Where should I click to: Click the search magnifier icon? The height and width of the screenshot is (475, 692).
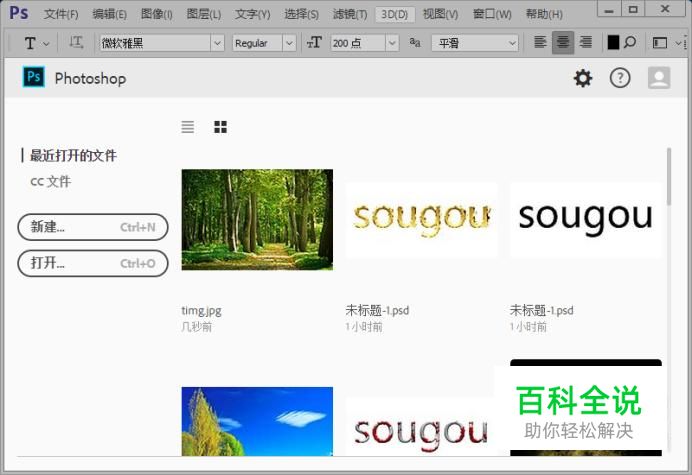tap(630, 42)
